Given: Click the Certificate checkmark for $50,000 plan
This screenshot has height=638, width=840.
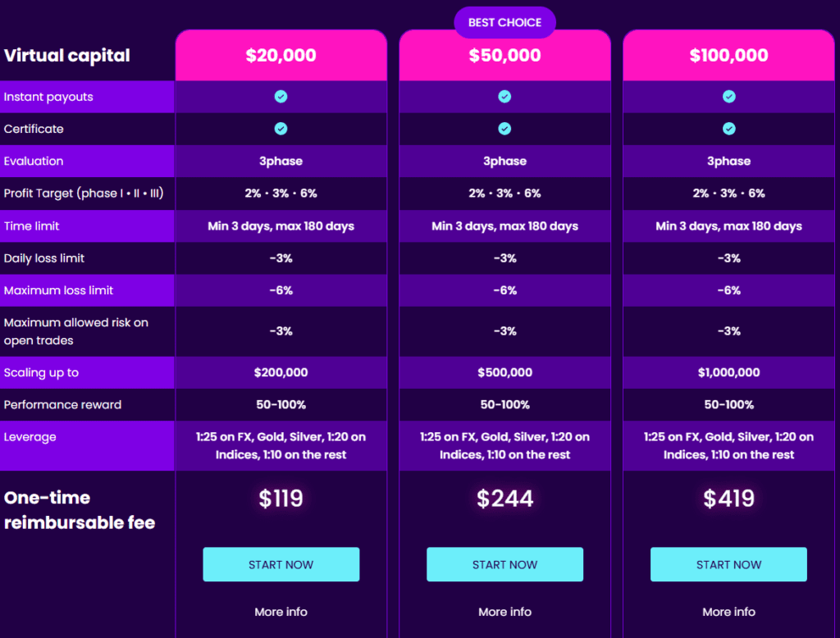Looking at the screenshot, I should [504, 129].
